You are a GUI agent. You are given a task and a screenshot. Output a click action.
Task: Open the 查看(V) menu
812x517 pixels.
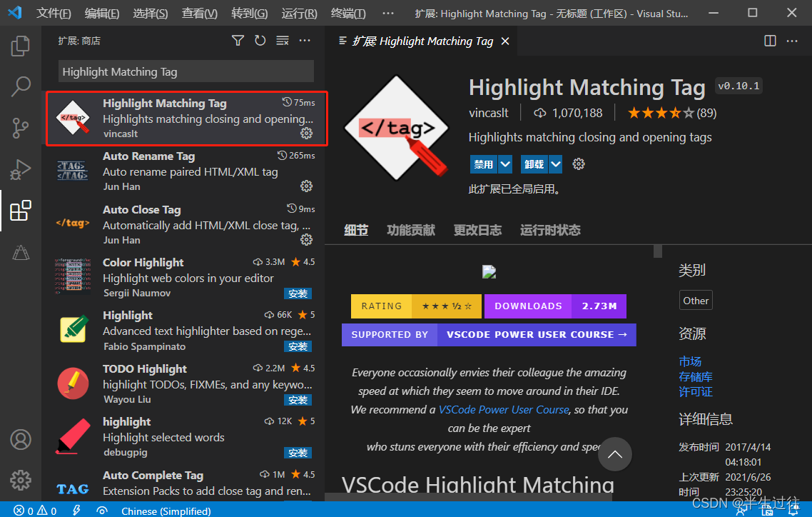[x=199, y=13]
